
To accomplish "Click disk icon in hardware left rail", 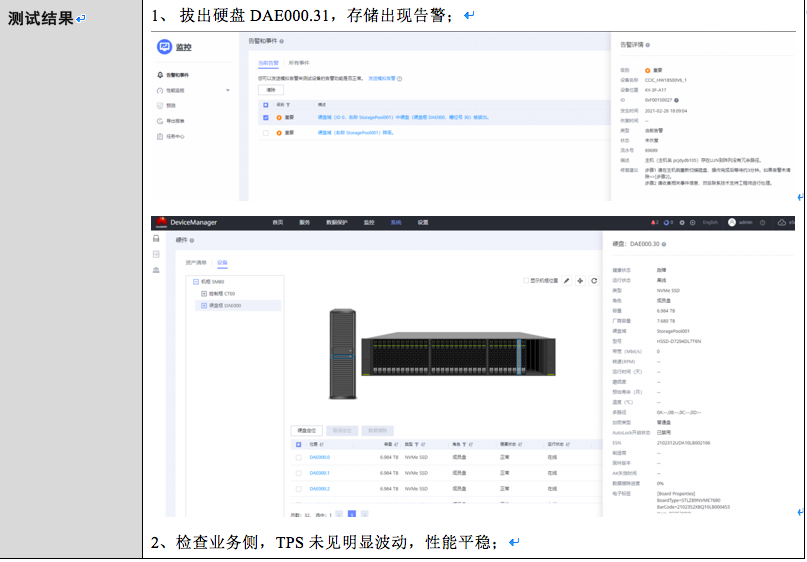I will pyautogui.click(x=156, y=238).
